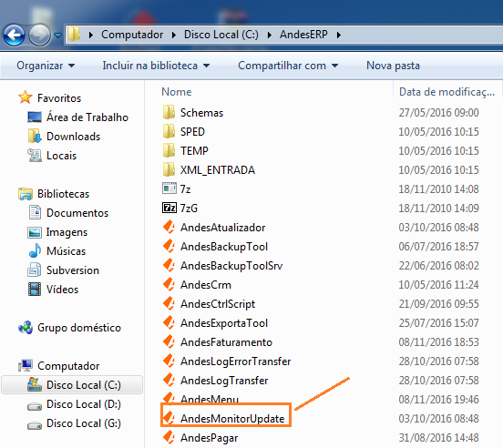Select the Favoritos star icon
503x448 pixels.
point(26,97)
